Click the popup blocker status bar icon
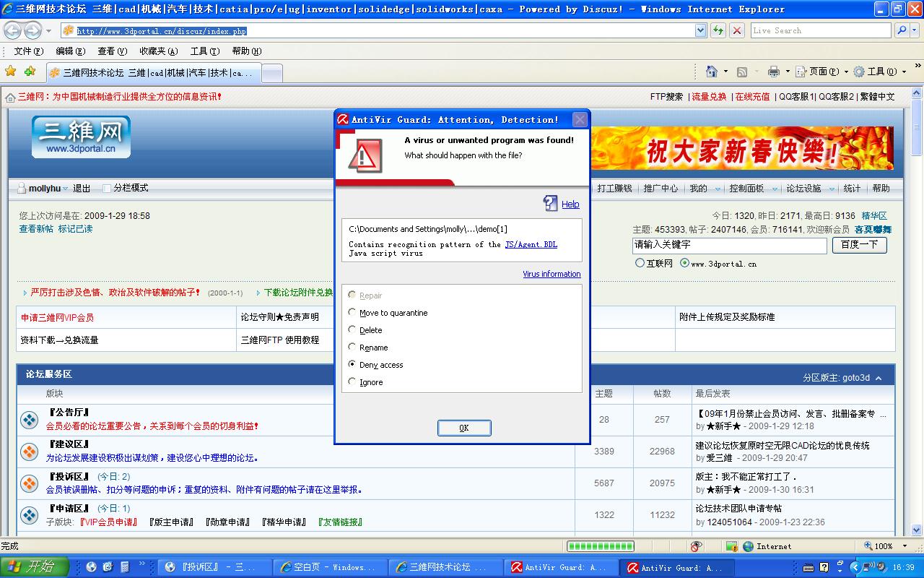Screen dimensions: 924x578 pyautogui.click(x=697, y=546)
